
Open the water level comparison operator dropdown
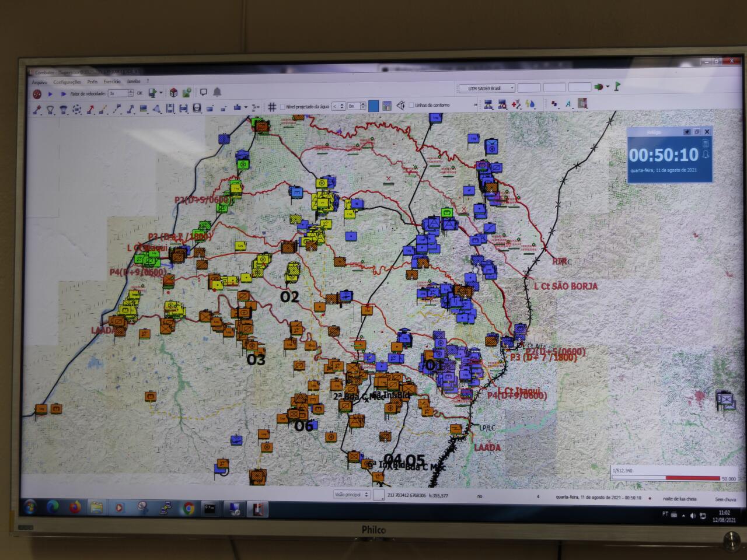coord(338,106)
